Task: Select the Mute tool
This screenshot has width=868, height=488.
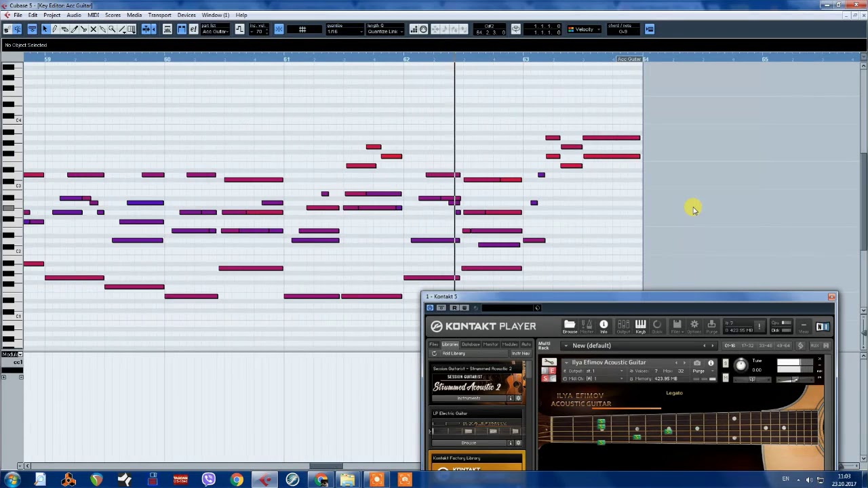Action: tap(94, 29)
